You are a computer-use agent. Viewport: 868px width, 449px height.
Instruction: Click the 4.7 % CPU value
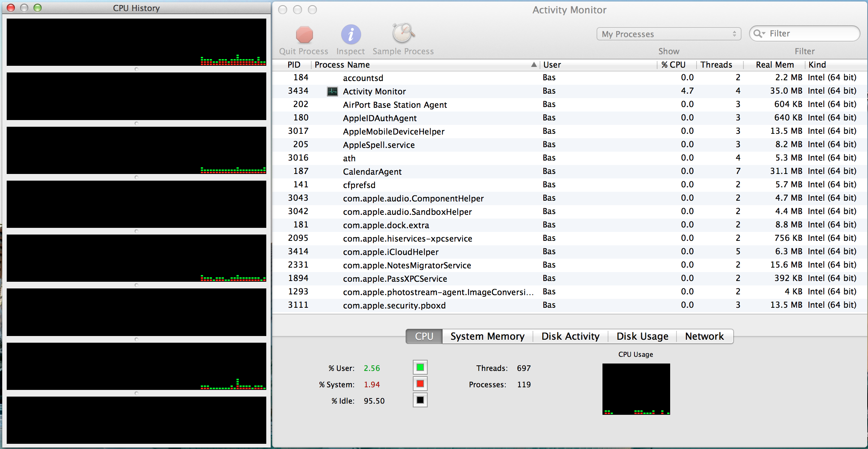coord(687,91)
